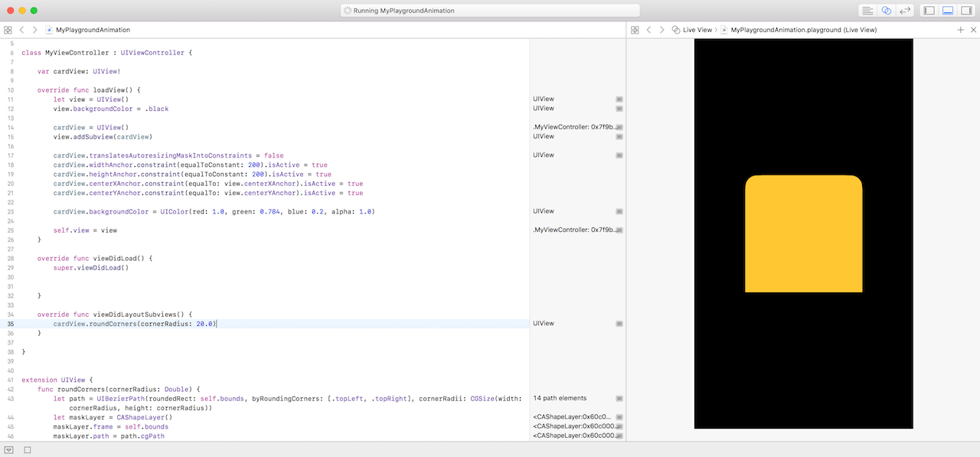Add a new assistant editor with the plus icon
980x457 pixels.
tap(961, 30)
